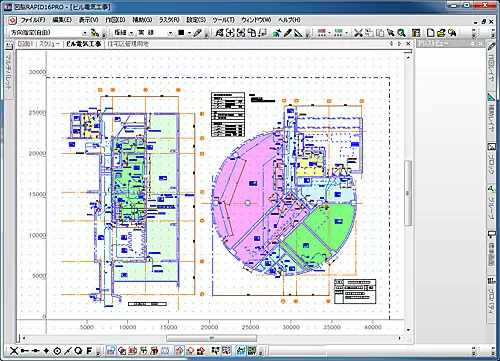Toggle the F free snap mode

point(89,351)
